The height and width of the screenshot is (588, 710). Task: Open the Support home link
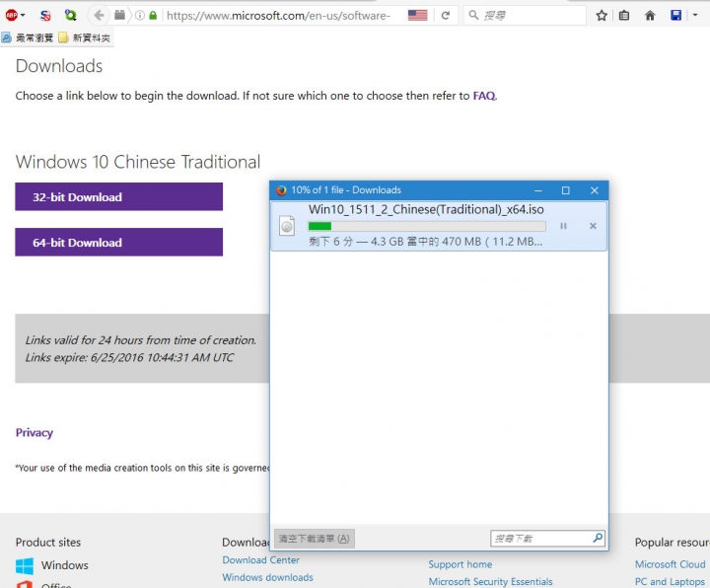click(x=461, y=564)
